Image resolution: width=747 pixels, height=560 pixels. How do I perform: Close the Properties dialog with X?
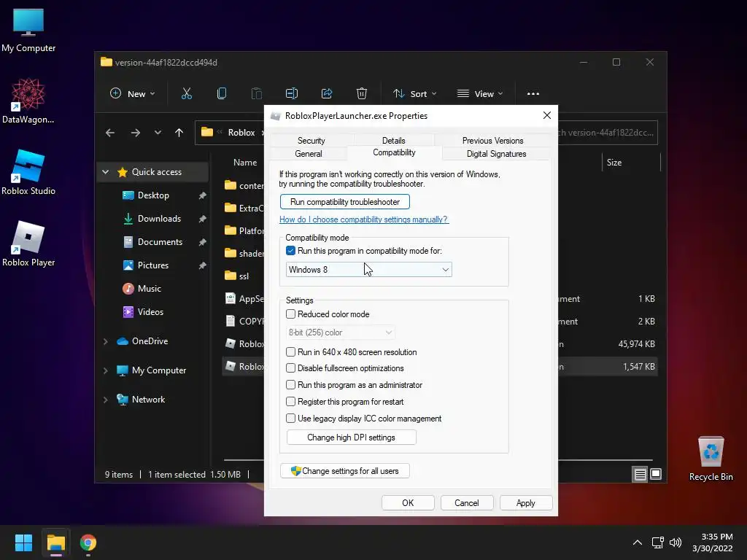tap(547, 115)
